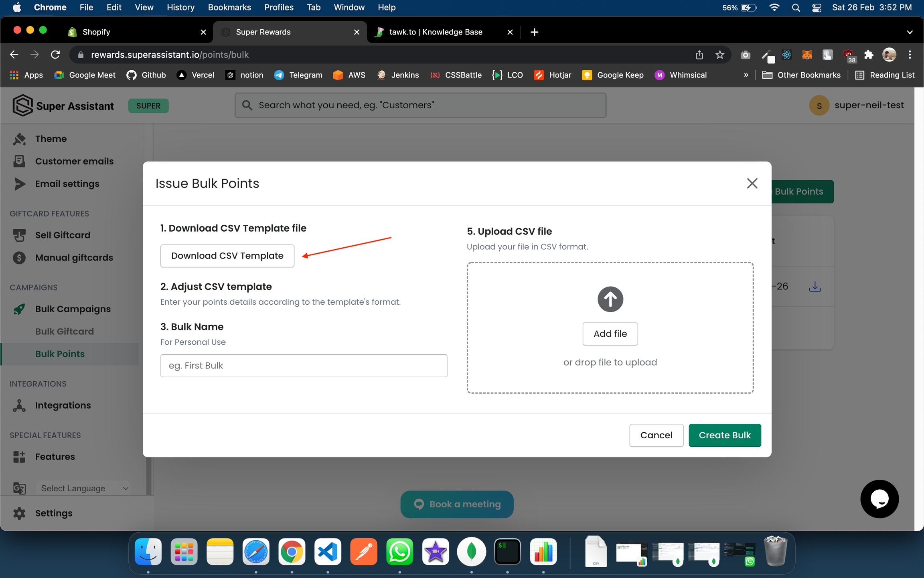Expand the hidden bookmarks overflow chevron

pos(746,75)
